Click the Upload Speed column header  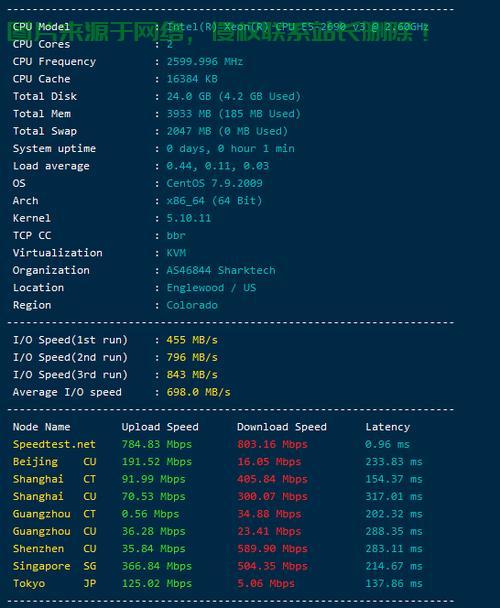(x=160, y=427)
